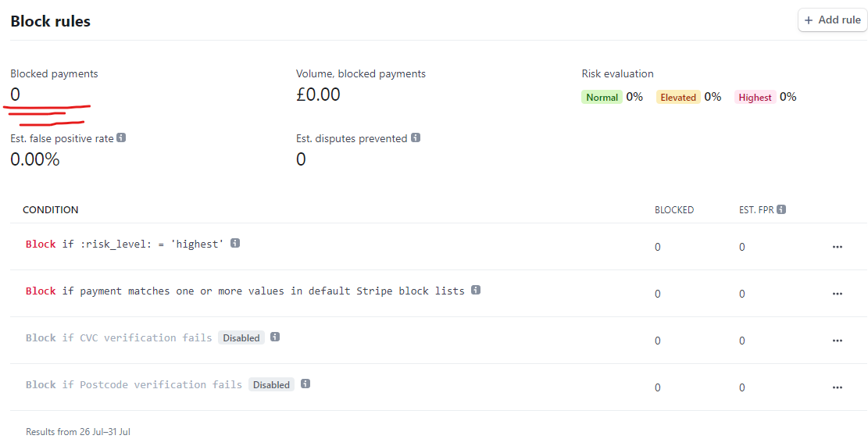Click info icon on CVC verification rule

coord(275,337)
